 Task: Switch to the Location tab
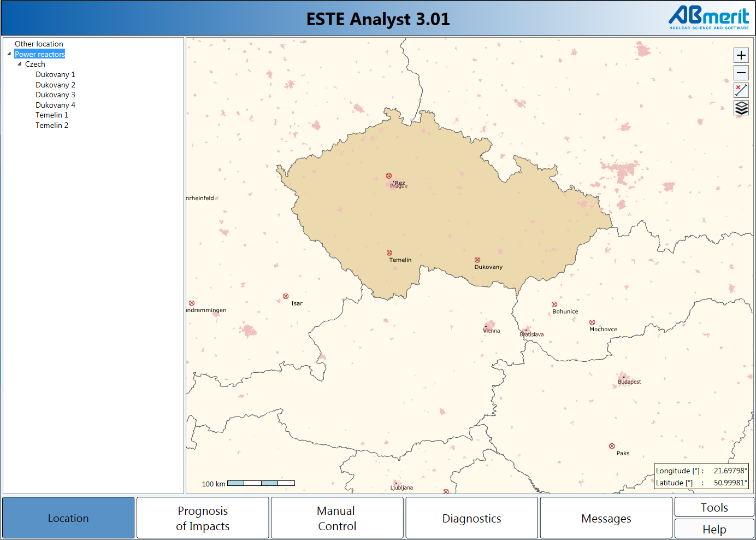pyautogui.click(x=68, y=518)
